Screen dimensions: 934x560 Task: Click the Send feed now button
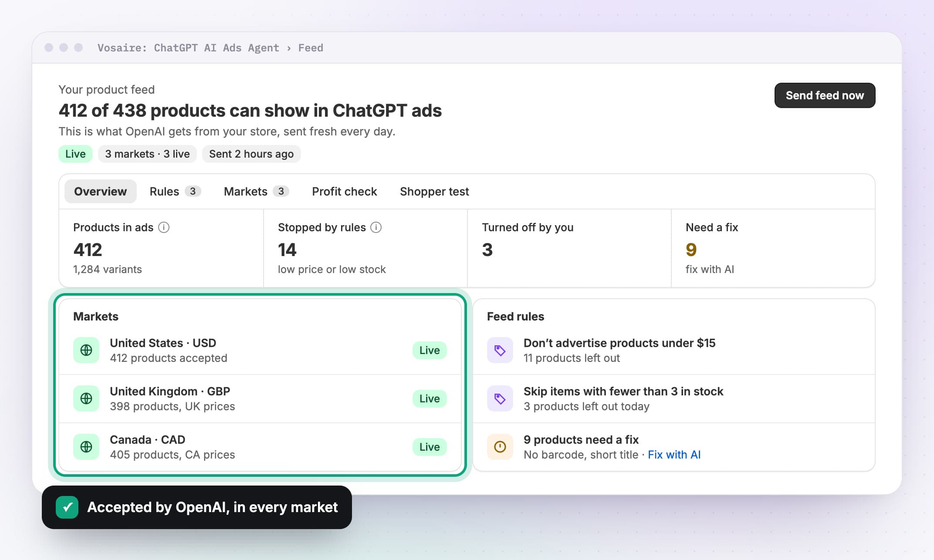coord(825,95)
